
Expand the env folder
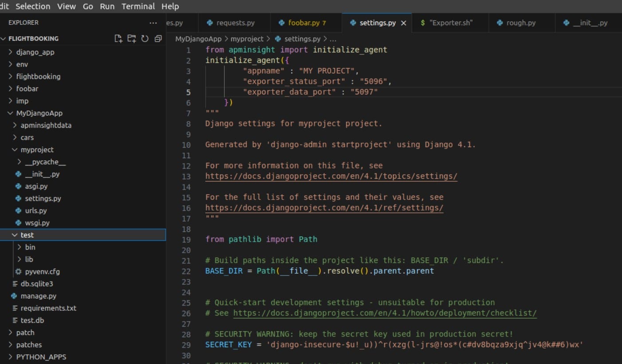click(x=11, y=64)
